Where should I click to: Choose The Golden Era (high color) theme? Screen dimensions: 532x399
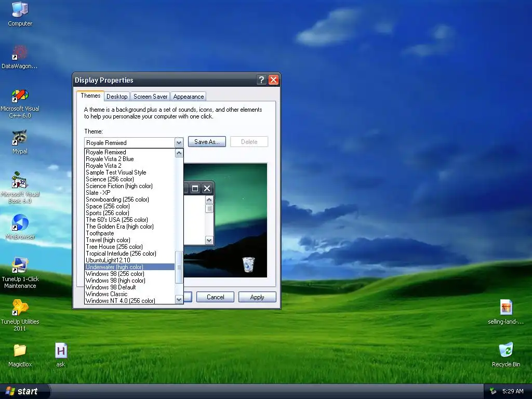(x=129, y=227)
